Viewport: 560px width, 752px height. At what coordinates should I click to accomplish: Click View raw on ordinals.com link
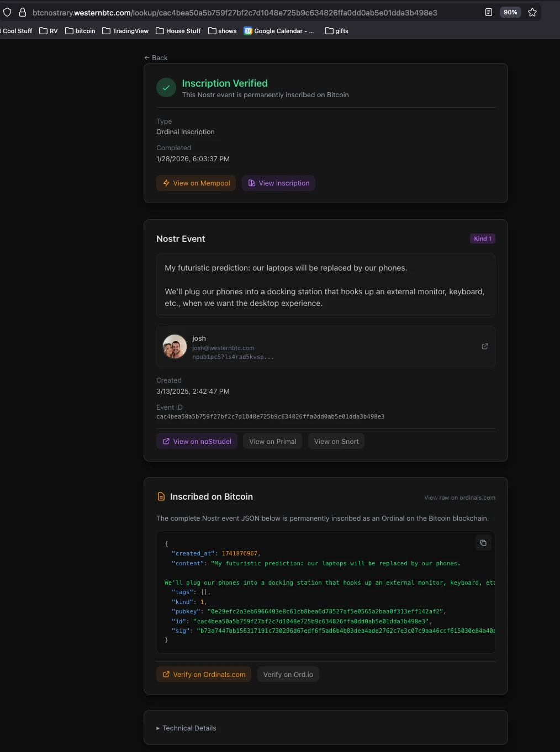459,497
